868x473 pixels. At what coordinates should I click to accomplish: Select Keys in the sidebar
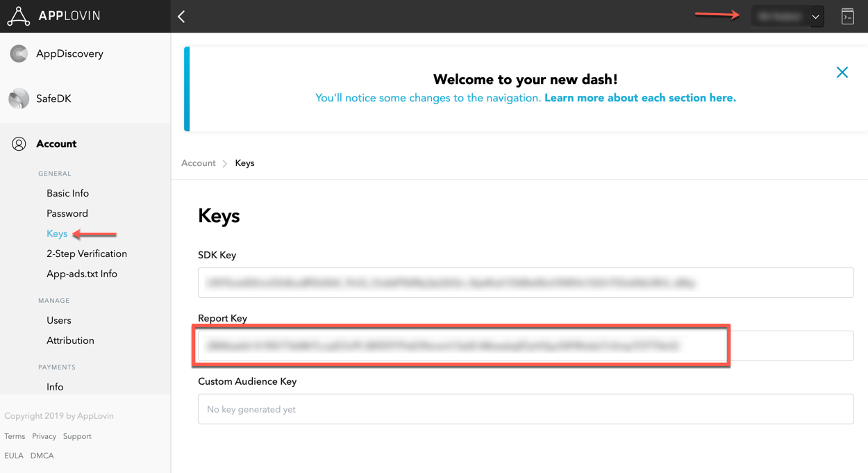click(57, 233)
